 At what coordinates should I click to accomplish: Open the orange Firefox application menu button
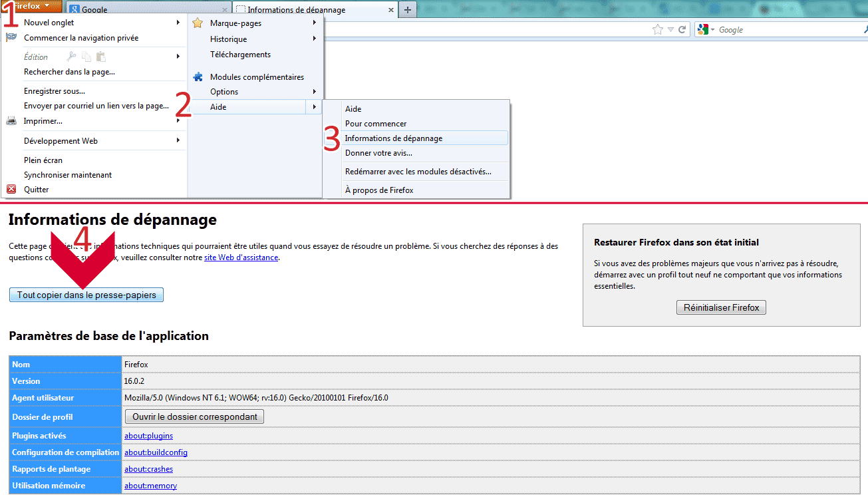[31, 6]
